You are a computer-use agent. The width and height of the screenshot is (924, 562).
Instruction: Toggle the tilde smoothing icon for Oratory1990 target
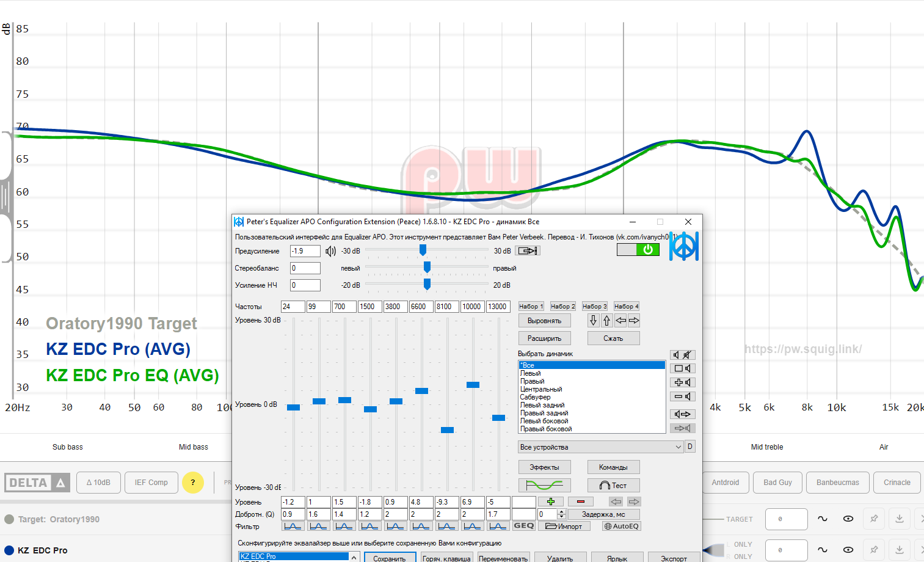click(823, 519)
